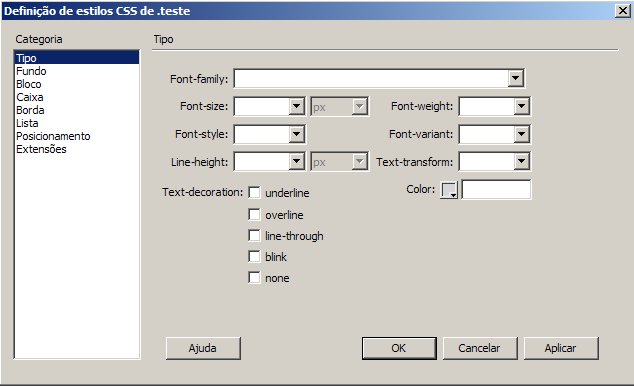The image size is (634, 386).
Task: Enable the underline checkbox
Action: pos(254,192)
